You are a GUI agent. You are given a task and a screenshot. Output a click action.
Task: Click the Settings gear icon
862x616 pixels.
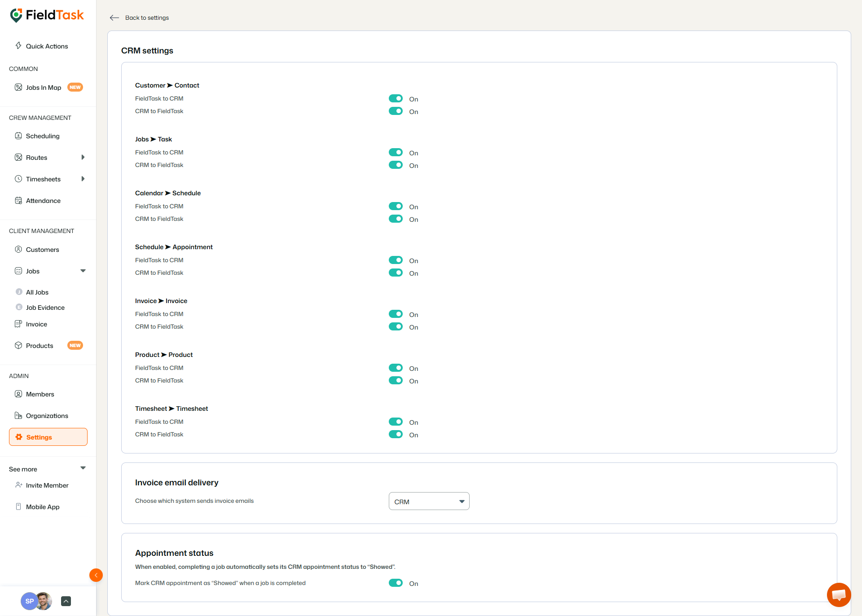point(19,437)
